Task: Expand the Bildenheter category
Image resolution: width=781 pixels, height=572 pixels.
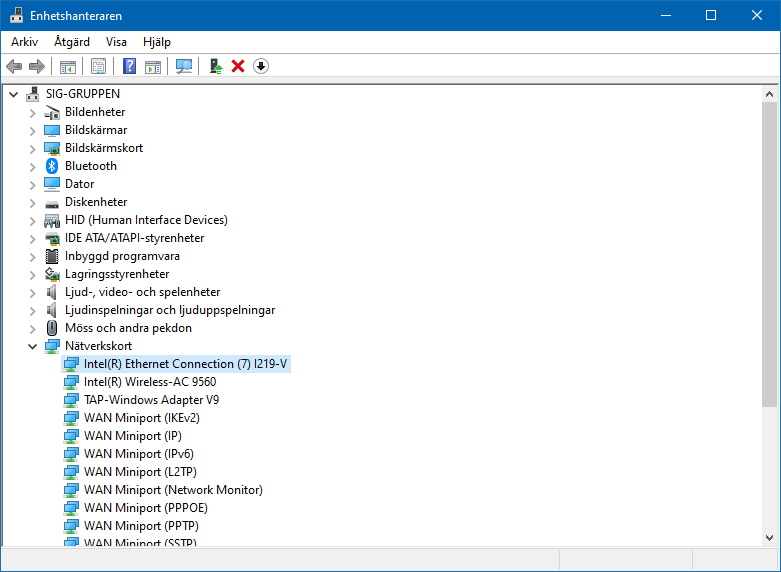Action: tap(32, 113)
